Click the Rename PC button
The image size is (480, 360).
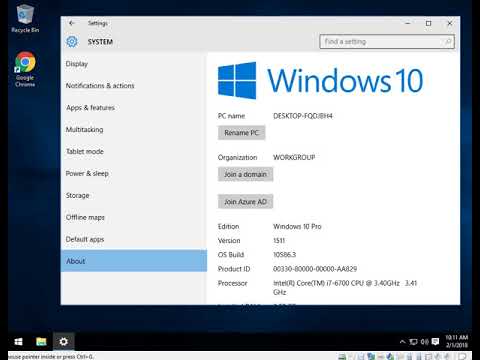click(242, 133)
